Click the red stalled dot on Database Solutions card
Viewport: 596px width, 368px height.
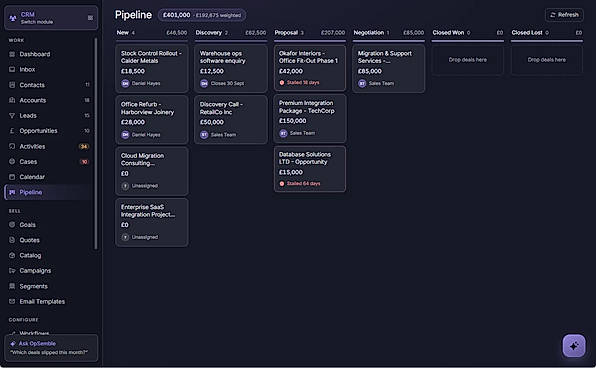point(282,184)
